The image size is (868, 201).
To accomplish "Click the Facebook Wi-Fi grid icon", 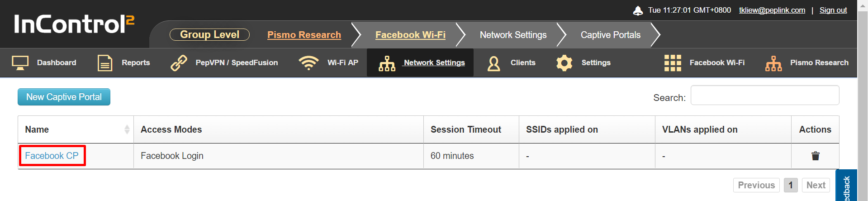I will click(x=673, y=63).
